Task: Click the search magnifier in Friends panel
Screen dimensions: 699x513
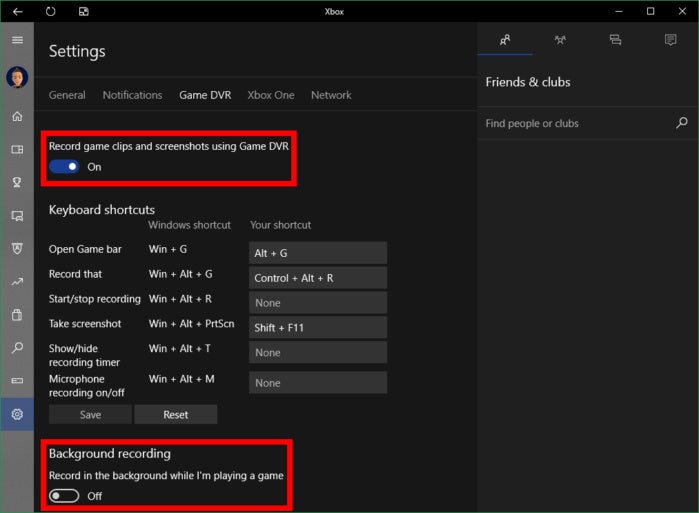Action: point(682,123)
